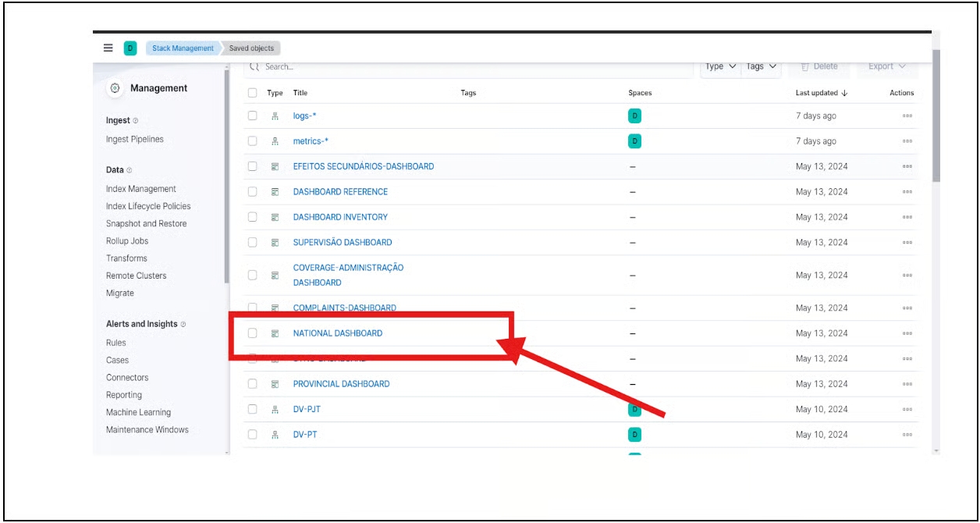Open Stack Management breadcrumb
This screenshot has width=980, height=523.
183,48
